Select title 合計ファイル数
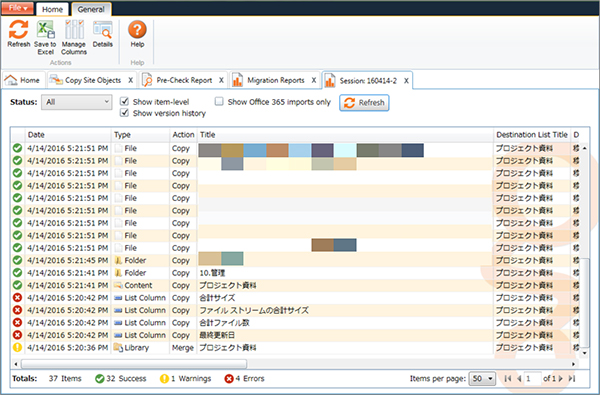This screenshot has height=395, width=600. [x=224, y=323]
